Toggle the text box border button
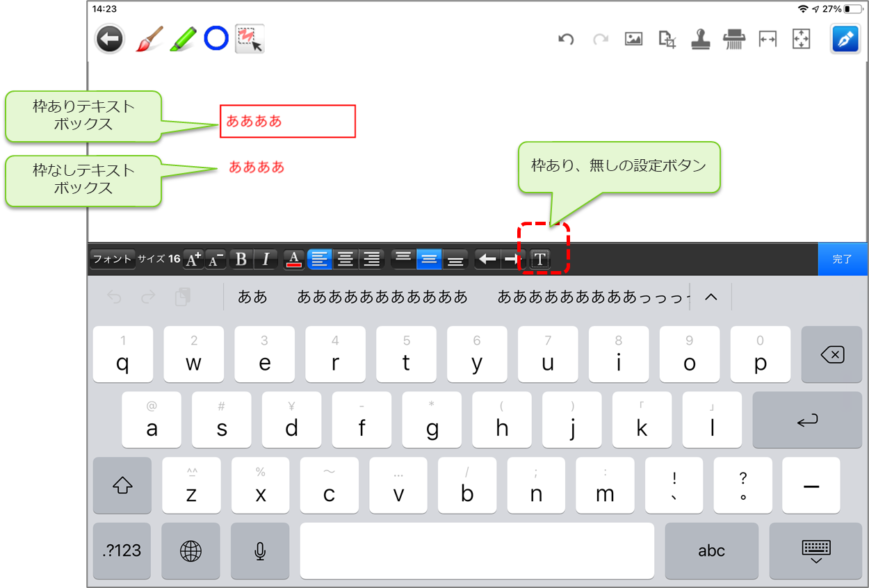Screen dimensions: 869x588 click(540, 259)
